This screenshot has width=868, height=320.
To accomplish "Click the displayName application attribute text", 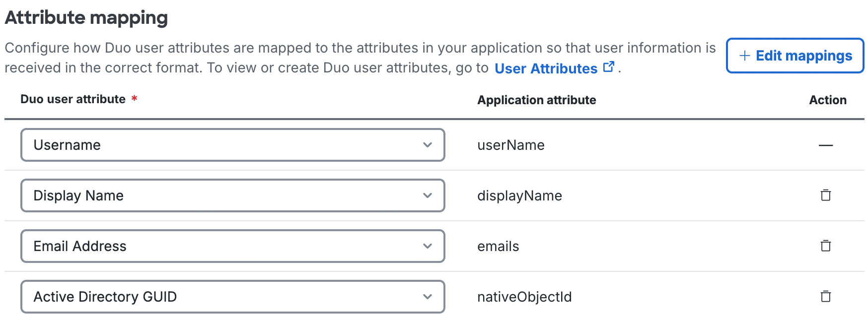I will 519,195.
